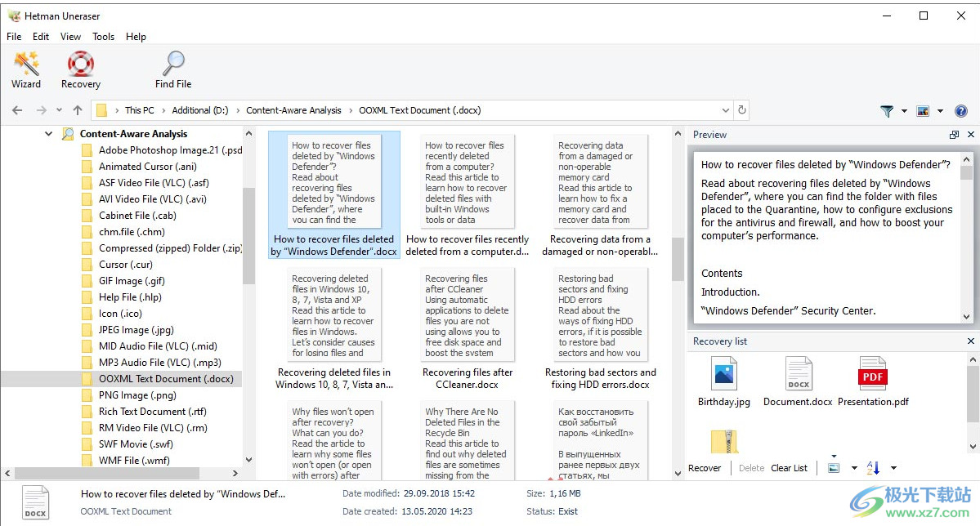The height and width of the screenshot is (526, 980).
Task: Open the Tools menu
Action: pyautogui.click(x=104, y=37)
